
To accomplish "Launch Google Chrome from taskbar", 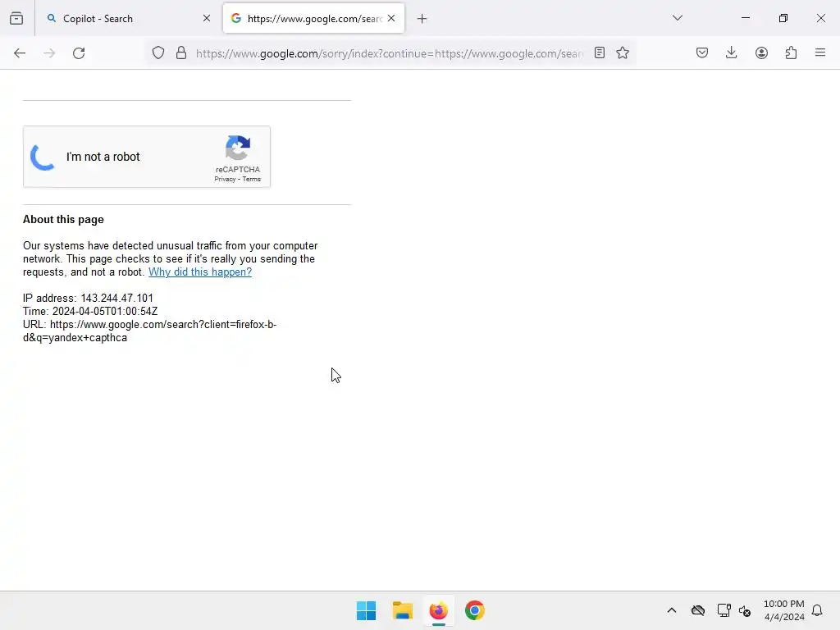I will 475,610.
